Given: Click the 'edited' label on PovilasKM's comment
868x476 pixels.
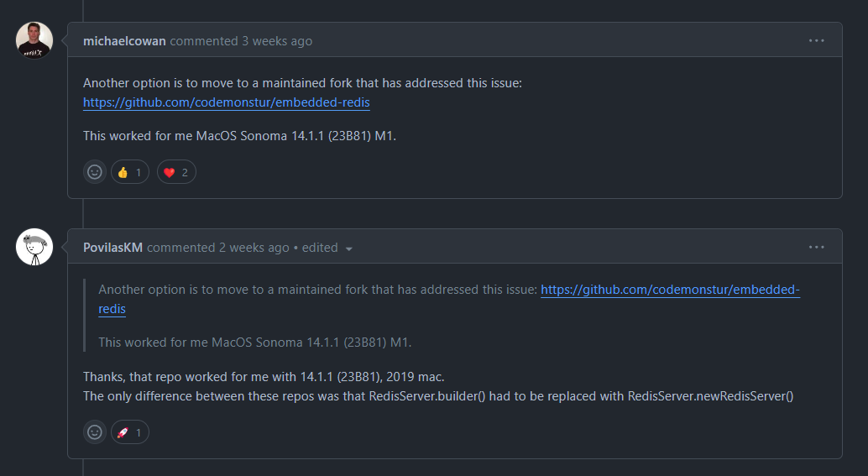Looking at the screenshot, I should pyautogui.click(x=320, y=248).
